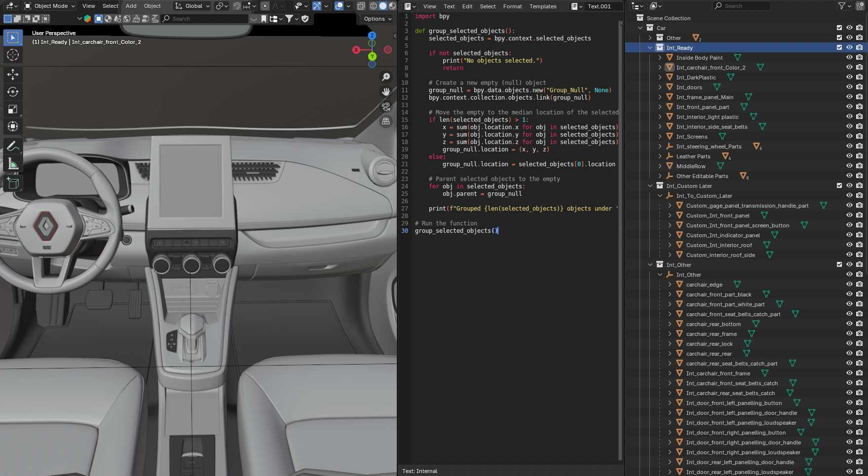The height and width of the screenshot is (476, 868).
Task: Select the Scale tool
Action: (x=13, y=109)
